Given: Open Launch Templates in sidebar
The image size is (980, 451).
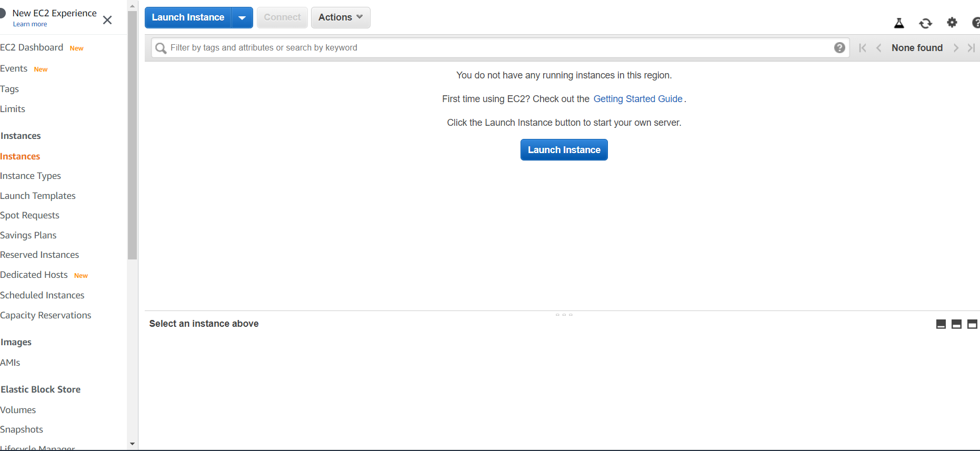Looking at the screenshot, I should tap(38, 196).
